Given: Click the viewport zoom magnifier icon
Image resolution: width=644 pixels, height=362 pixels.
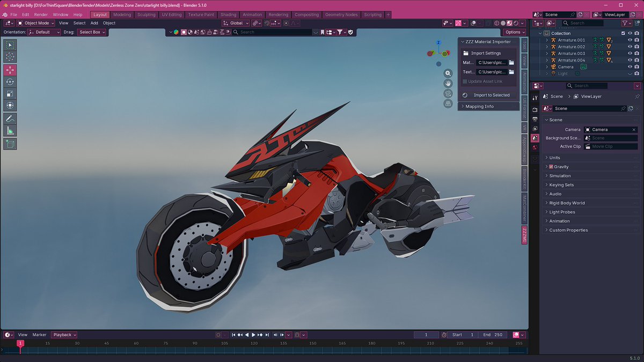Looking at the screenshot, I should 448,73.
